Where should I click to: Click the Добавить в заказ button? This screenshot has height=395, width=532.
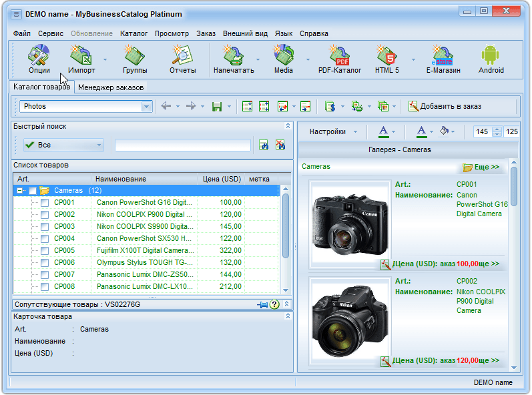point(445,106)
